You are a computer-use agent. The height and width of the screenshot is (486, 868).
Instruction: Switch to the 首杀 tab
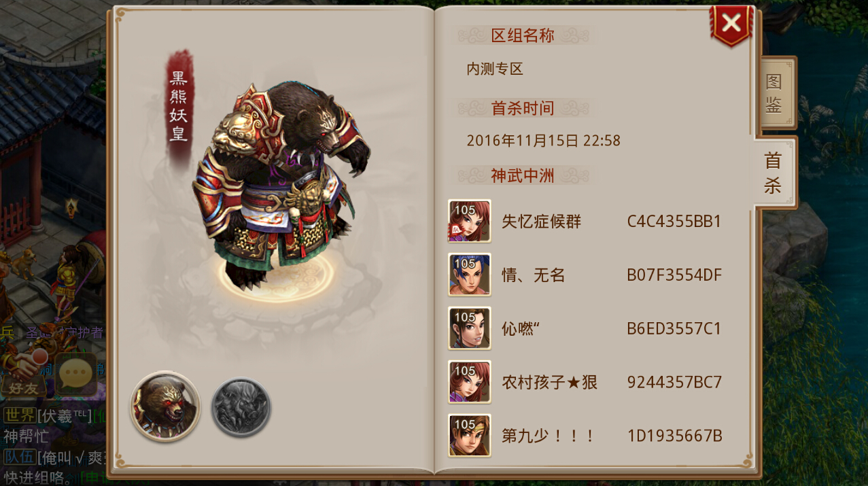click(774, 173)
